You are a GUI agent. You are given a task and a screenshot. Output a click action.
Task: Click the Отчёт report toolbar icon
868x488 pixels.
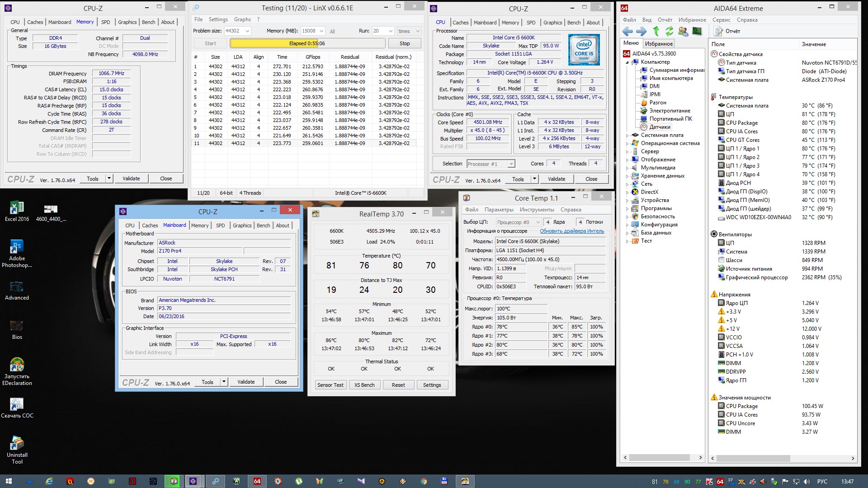[718, 31]
